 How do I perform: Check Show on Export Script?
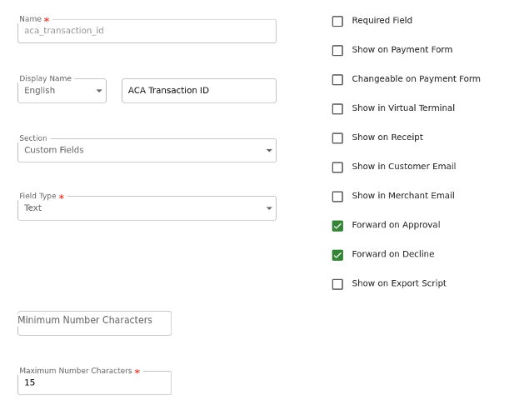[x=337, y=284]
